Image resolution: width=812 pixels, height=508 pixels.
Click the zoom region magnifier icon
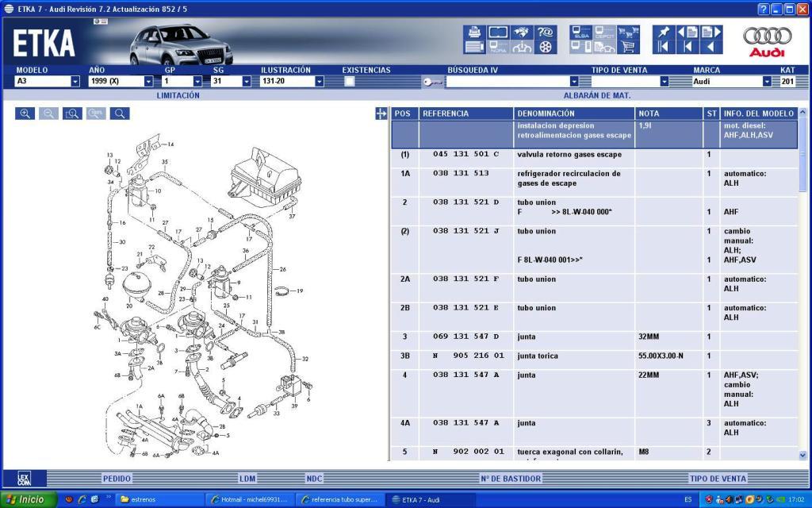[72, 114]
